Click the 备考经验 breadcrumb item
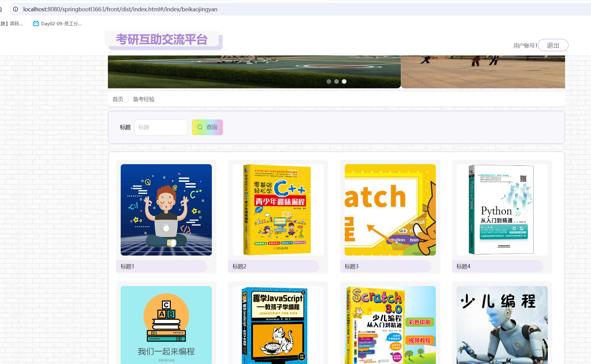 tap(144, 99)
